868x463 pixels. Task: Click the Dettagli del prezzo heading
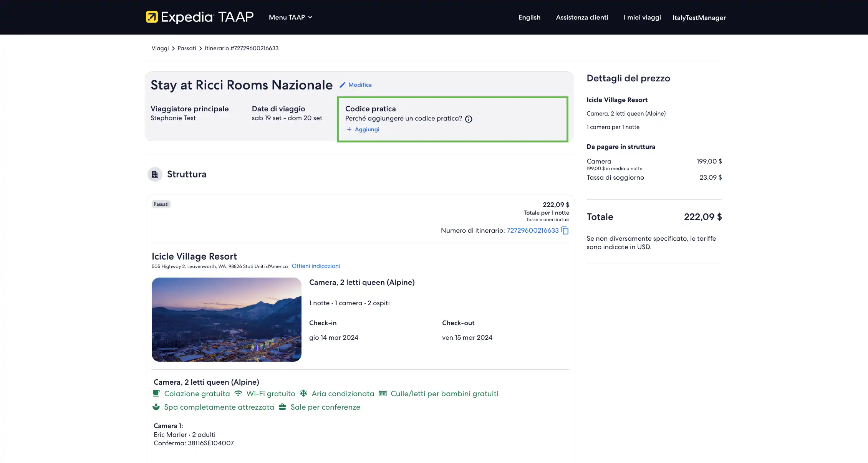tap(628, 78)
